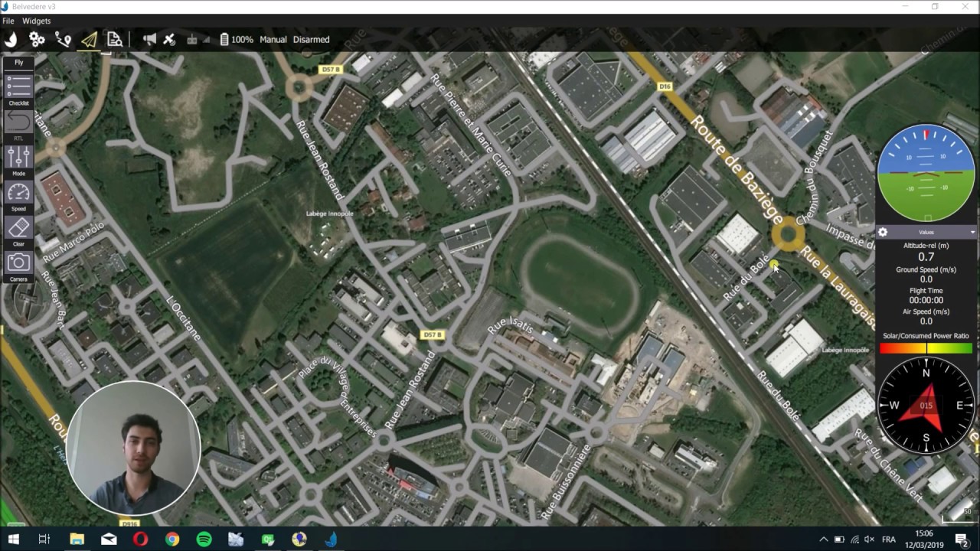
Task: Click the Flight Time value 00:00:00
Action: (926, 301)
